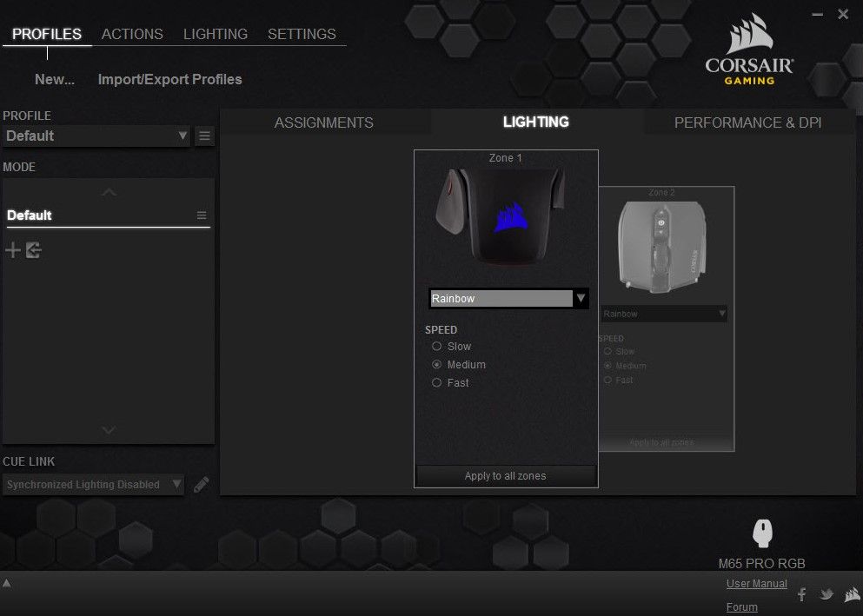Open Corsair's Twitter page icon
This screenshot has width=863, height=616.
[x=826, y=594]
